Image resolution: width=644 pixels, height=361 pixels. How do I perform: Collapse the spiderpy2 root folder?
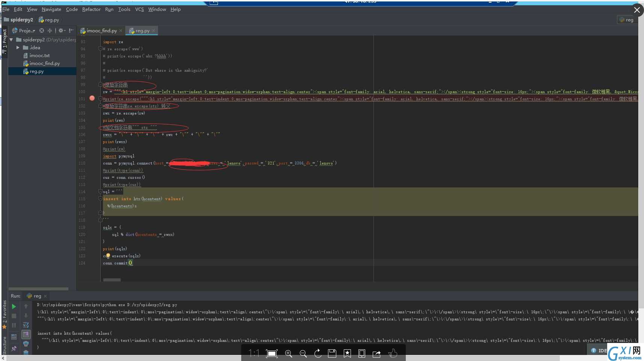(x=11, y=39)
